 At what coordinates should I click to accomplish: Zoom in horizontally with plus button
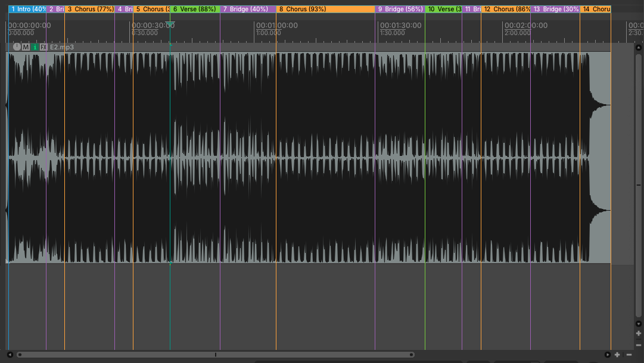tap(617, 355)
